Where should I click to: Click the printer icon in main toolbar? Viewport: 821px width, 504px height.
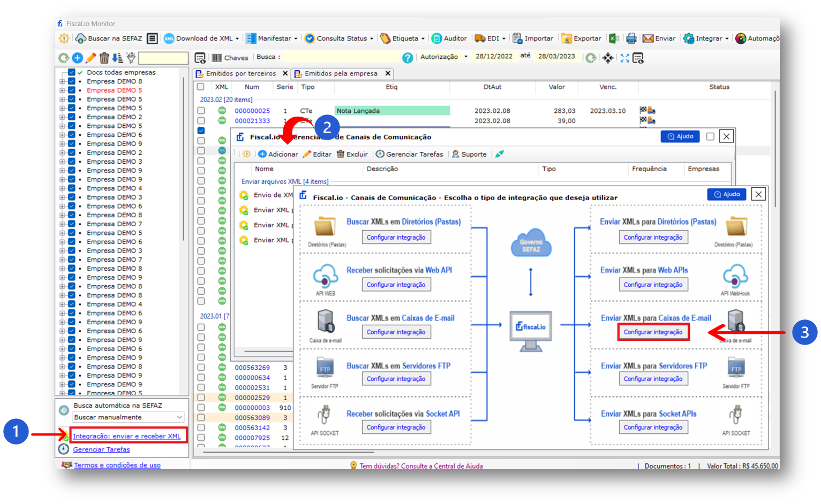(x=631, y=39)
